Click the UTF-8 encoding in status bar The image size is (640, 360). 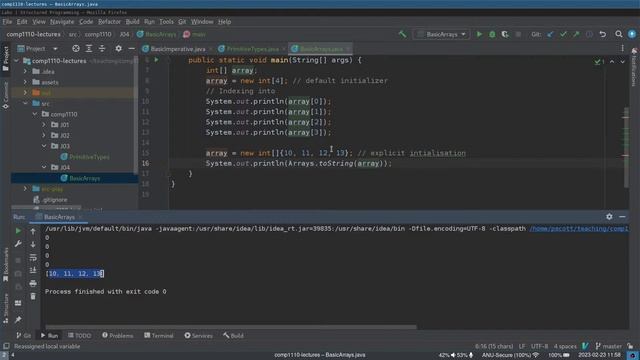(539, 346)
